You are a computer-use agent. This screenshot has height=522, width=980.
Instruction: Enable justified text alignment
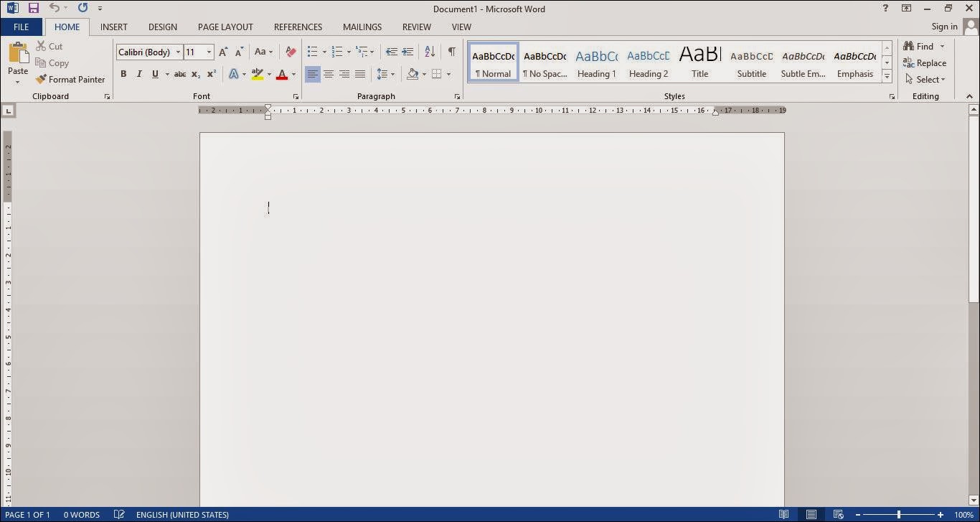point(360,74)
